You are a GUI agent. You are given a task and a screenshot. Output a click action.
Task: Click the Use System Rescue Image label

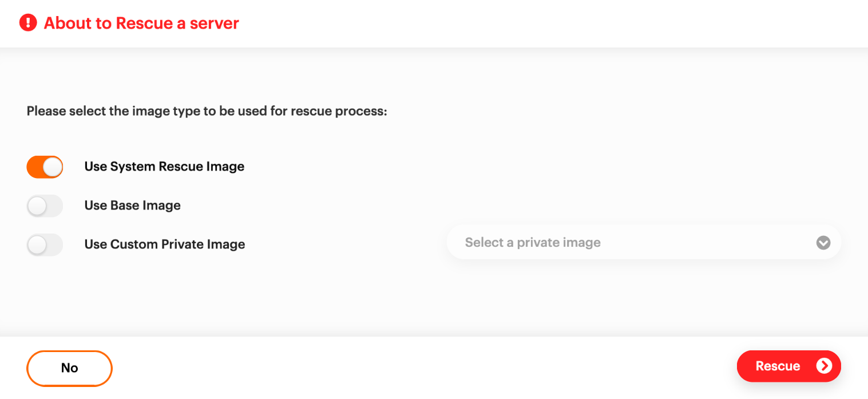164,166
